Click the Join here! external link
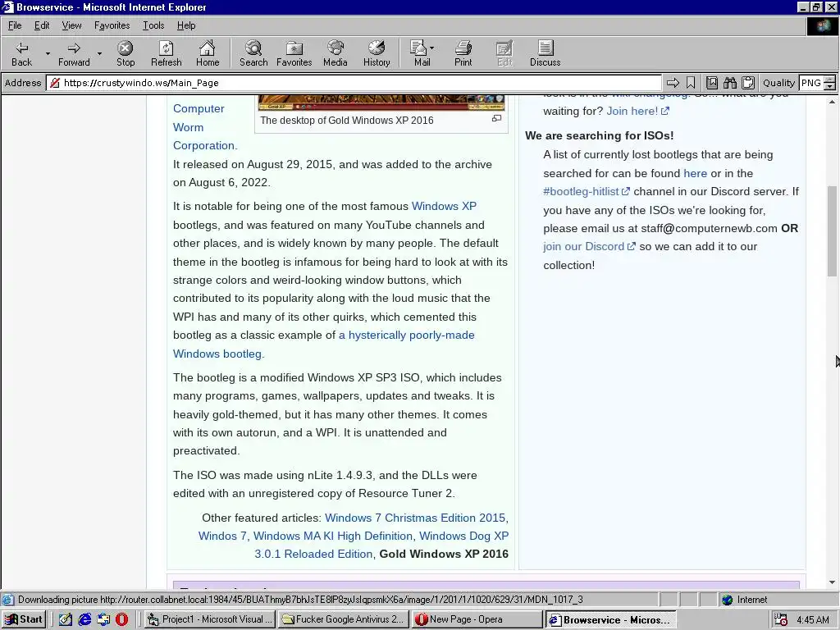840x630 pixels. coord(637,111)
